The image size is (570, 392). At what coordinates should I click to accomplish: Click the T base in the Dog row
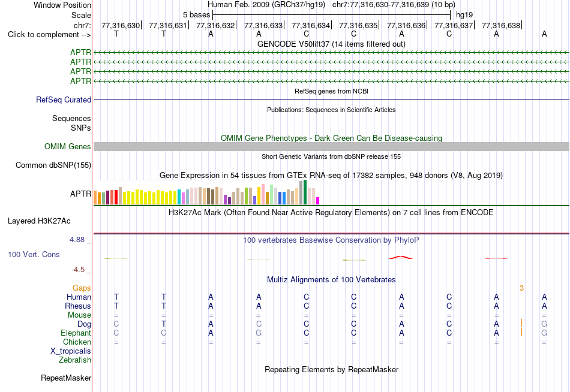click(164, 324)
